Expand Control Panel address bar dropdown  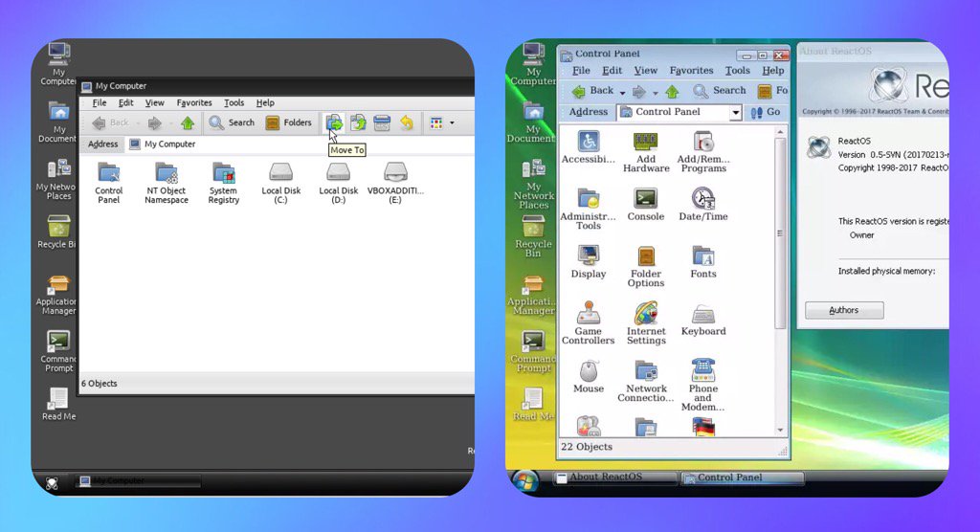[x=736, y=113]
